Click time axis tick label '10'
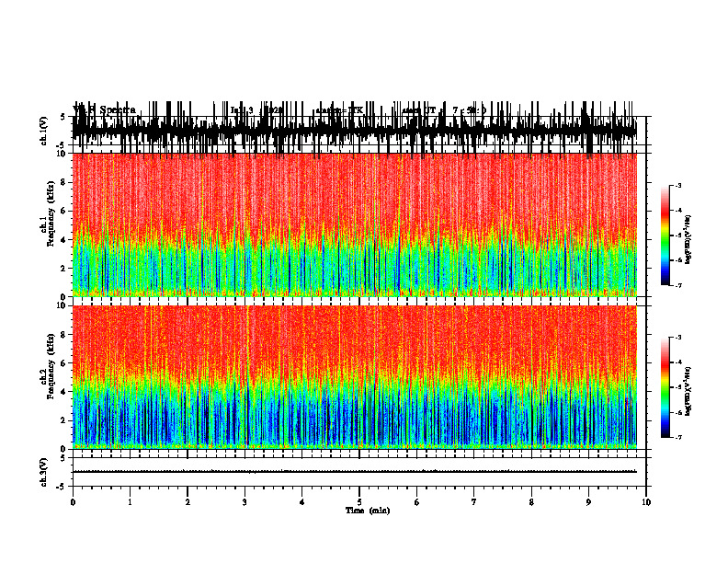 (646, 502)
